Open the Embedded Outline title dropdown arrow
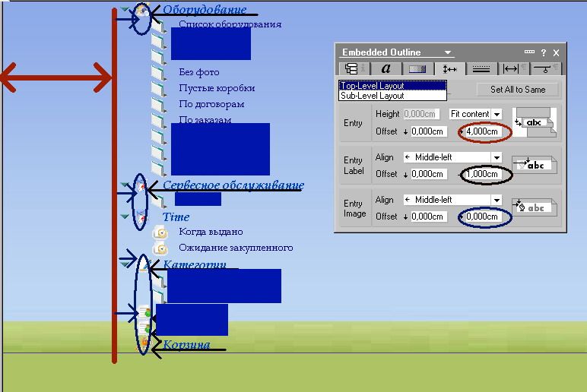The width and height of the screenshot is (587, 392). pyautogui.click(x=449, y=53)
